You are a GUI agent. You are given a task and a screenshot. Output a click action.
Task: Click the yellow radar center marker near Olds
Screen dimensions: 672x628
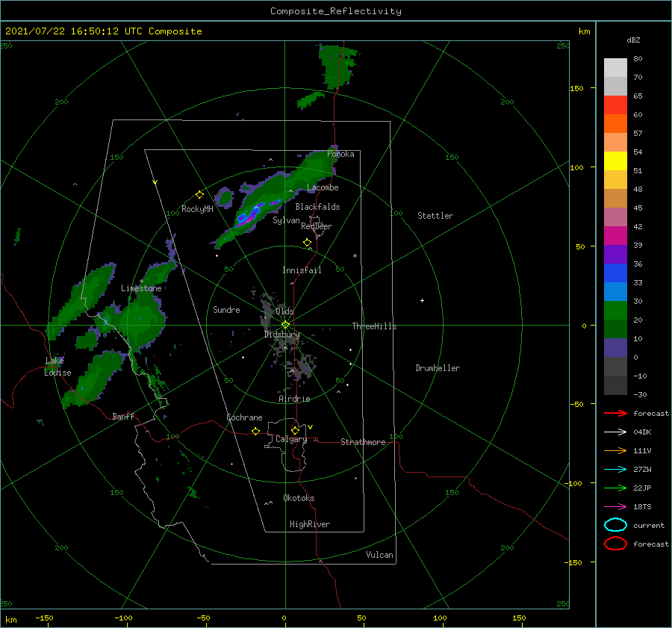(285, 325)
